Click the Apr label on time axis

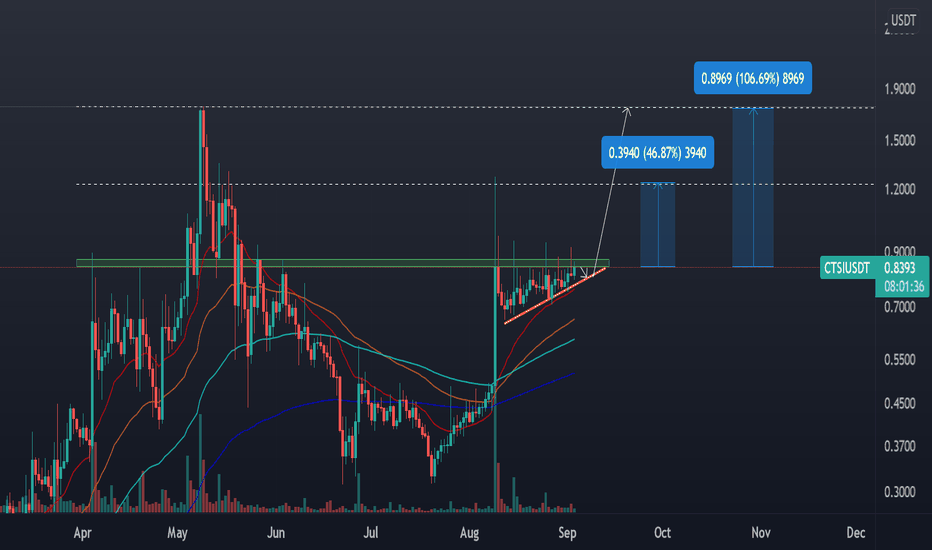coord(83,533)
